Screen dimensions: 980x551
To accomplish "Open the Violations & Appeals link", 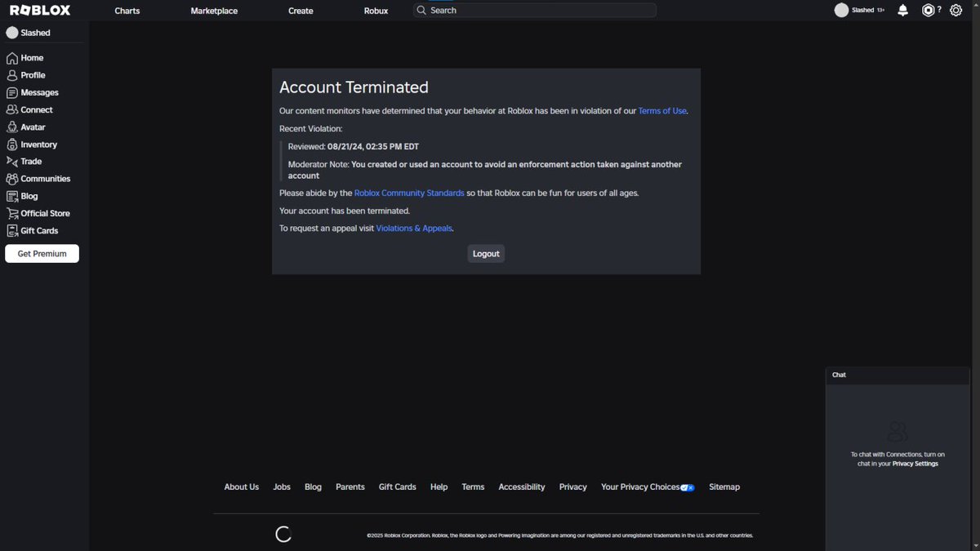I will coord(414,229).
